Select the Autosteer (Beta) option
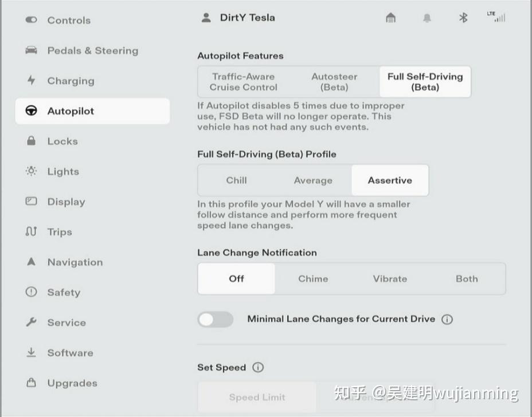This screenshot has width=532, height=417. (335, 82)
